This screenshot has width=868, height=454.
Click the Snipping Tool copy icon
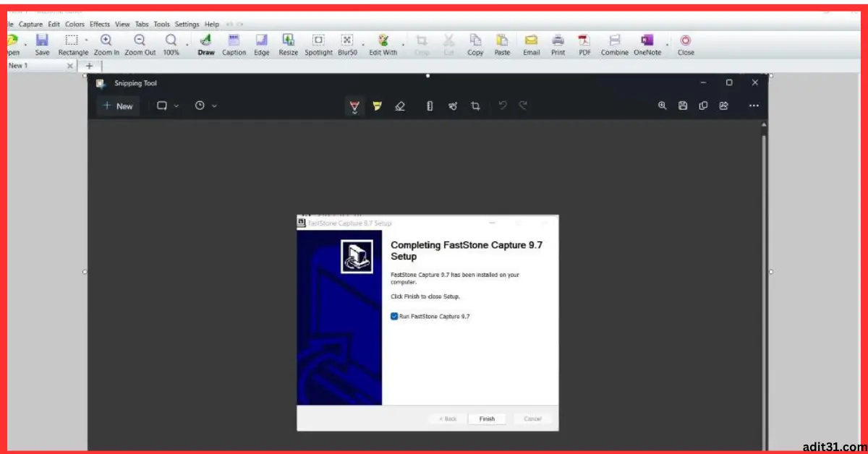[x=703, y=106]
